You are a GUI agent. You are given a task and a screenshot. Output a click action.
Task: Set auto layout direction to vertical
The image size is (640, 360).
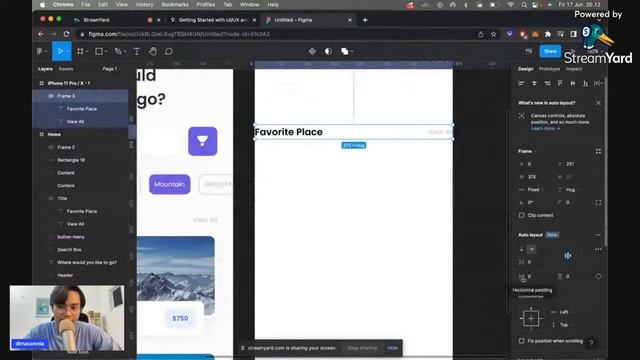coord(521,249)
